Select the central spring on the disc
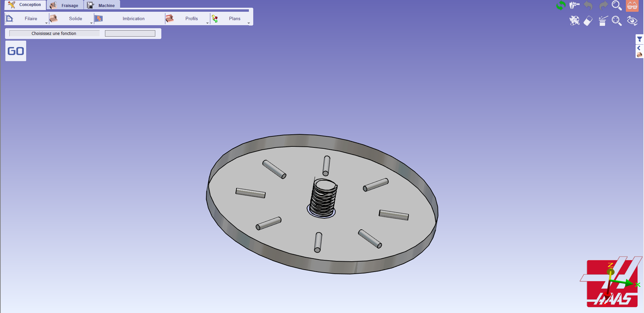 pos(323,198)
